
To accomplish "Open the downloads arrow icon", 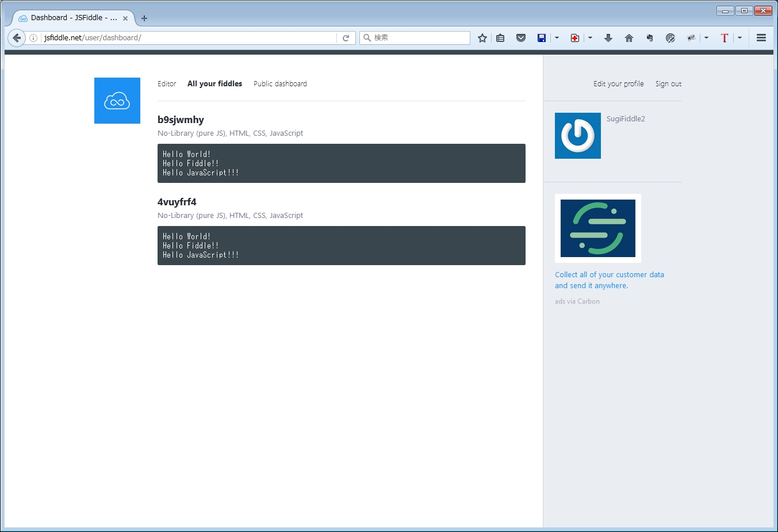I will click(608, 38).
